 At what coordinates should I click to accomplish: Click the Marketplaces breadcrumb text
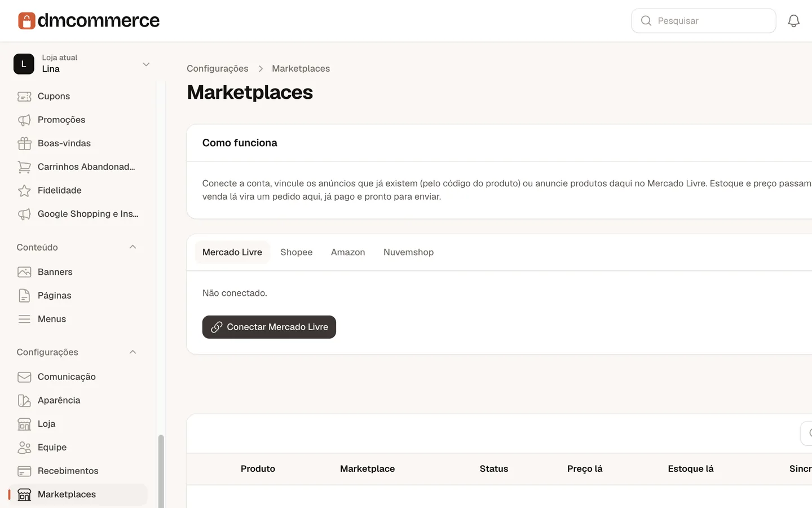(x=301, y=68)
